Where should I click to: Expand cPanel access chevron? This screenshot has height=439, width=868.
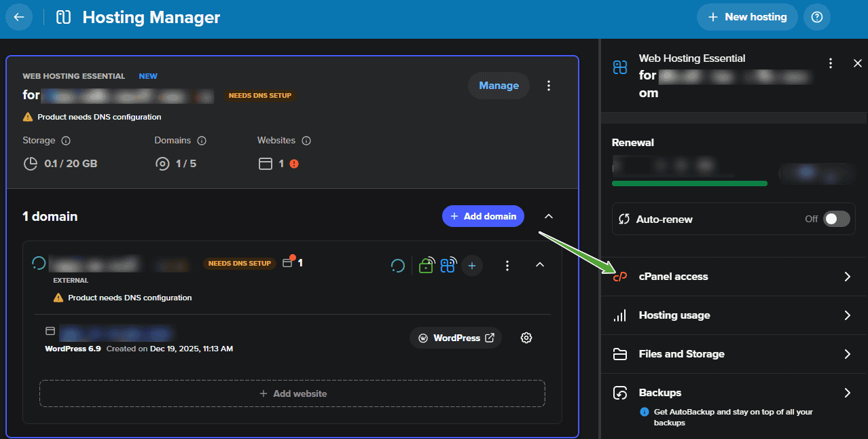tap(847, 277)
